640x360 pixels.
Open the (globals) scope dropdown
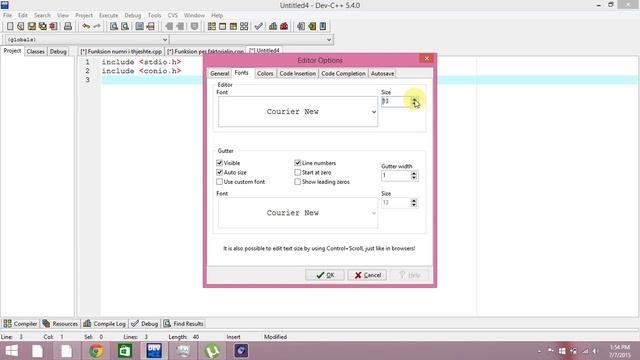pos(87,40)
